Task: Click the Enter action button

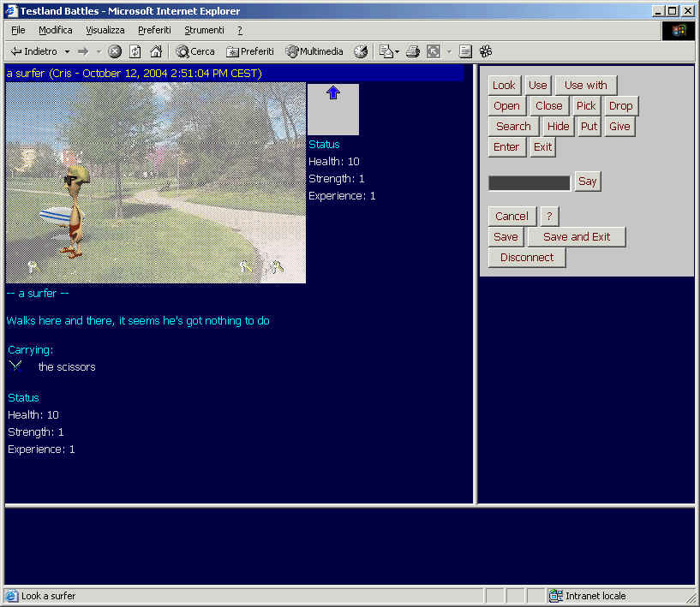Action: pyautogui.click(x=506, y=146)
